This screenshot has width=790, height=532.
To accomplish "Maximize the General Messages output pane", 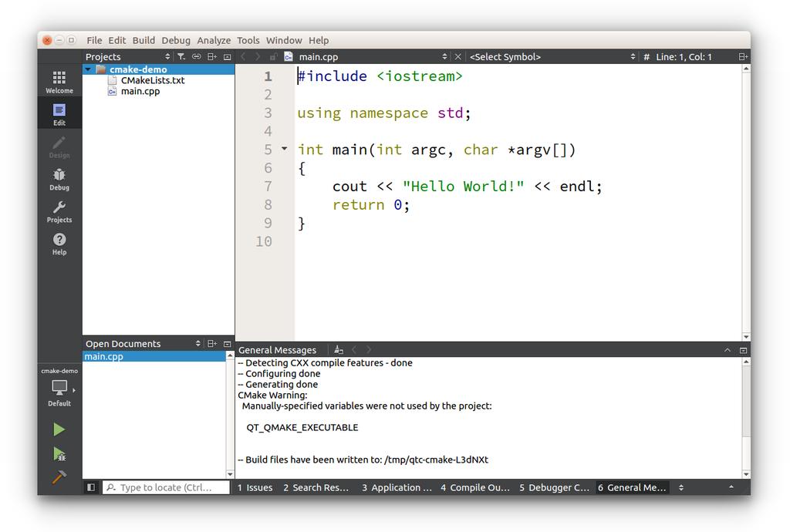I will (727, 350).
